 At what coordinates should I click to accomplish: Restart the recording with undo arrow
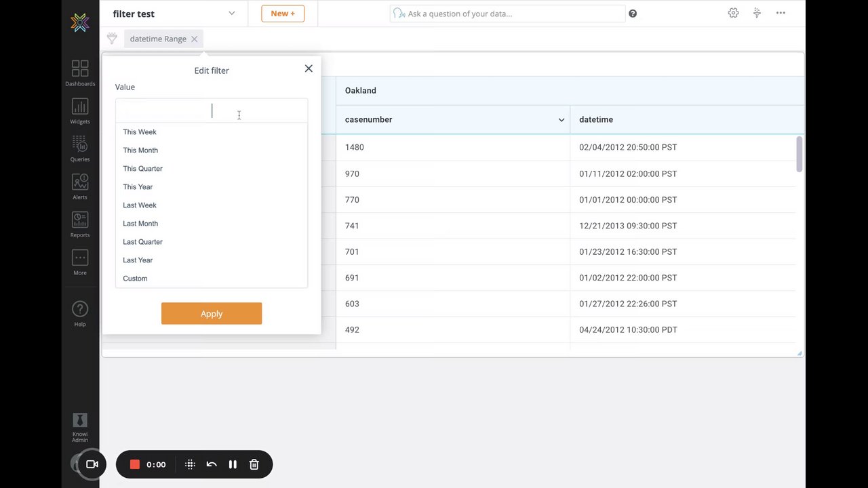pos(212,464)
